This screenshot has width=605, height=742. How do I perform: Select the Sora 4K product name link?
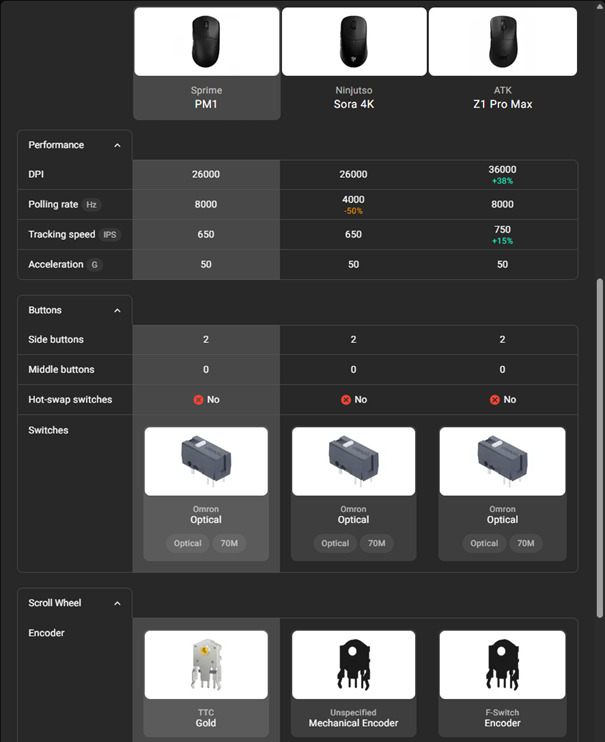click(354, 104)
